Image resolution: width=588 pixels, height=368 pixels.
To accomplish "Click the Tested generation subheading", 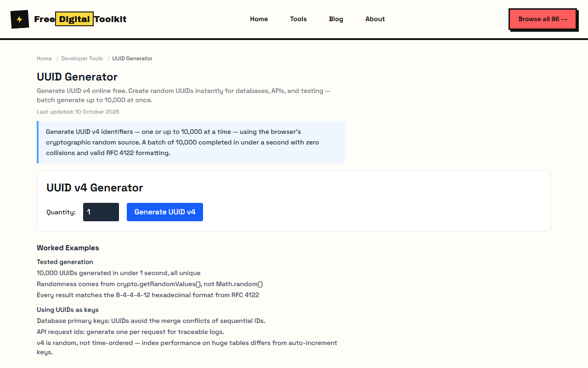I will pyautogui.click(x=65, y=262).
